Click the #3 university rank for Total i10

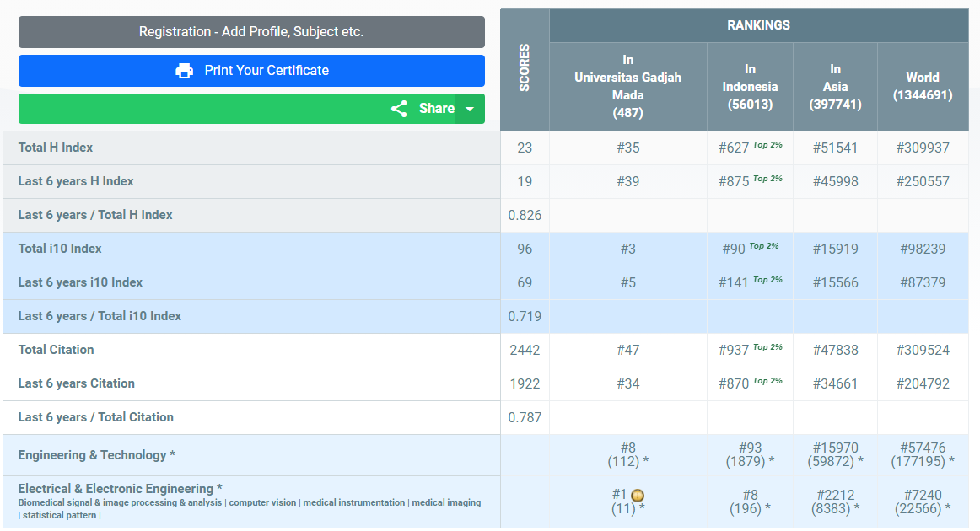[627, 249]
